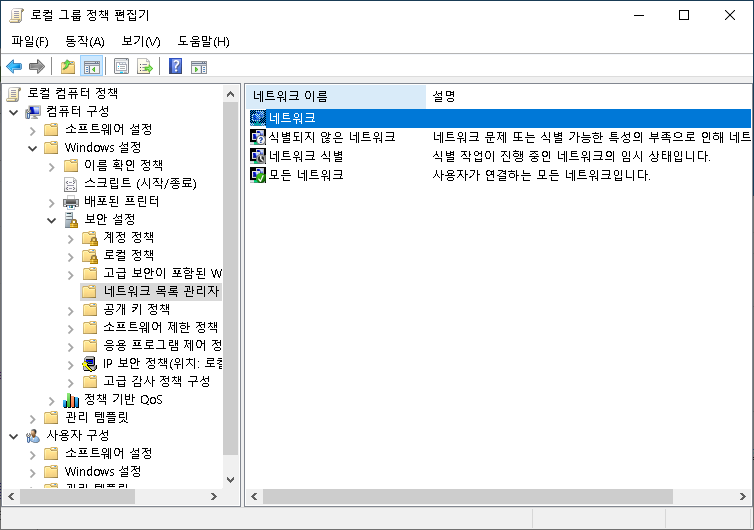Click the 로컬 컴퓨터 정책 scroll icon
This screenshot has height=530, width=754.
(14, 93)
